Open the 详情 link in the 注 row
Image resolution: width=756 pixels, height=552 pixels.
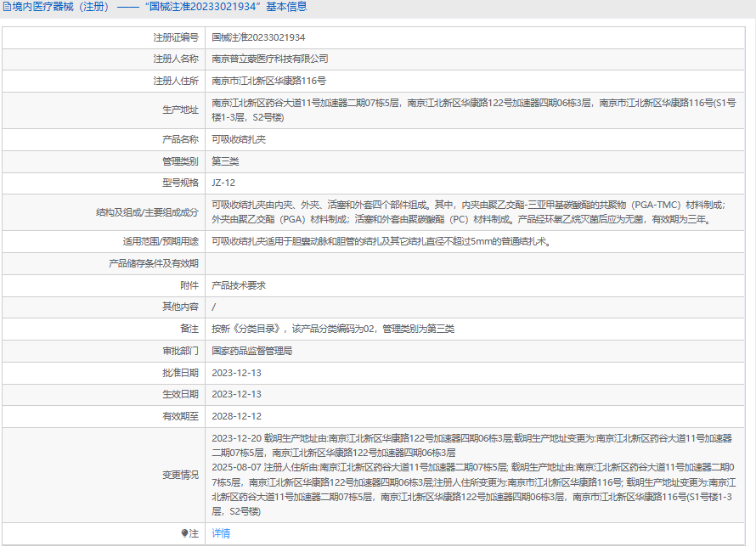tap(221, 533)
